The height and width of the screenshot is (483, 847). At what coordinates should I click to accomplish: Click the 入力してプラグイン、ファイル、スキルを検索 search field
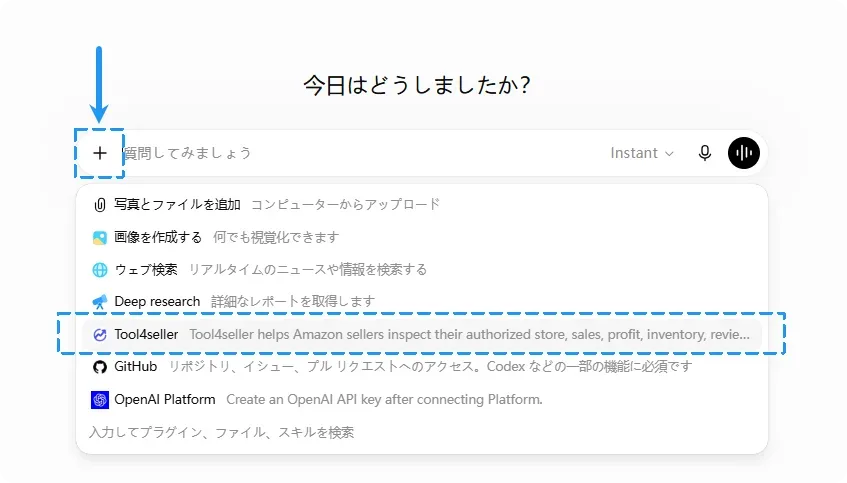pos(221,433)
